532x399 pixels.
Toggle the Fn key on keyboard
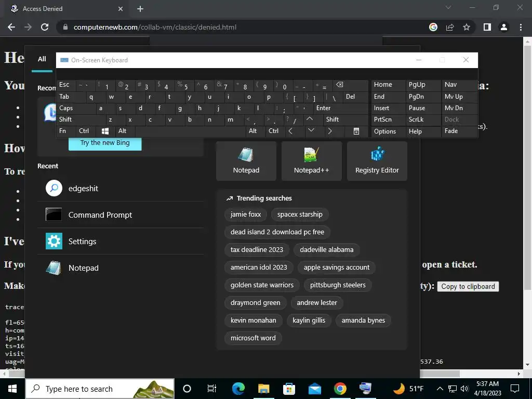coord(66,131)
